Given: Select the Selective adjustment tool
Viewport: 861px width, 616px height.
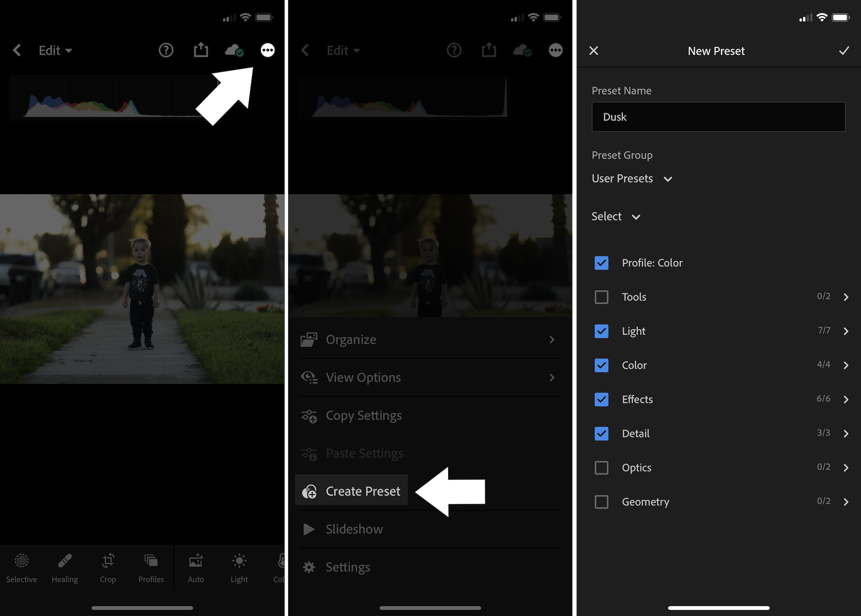Looking at the screenshot, I should (x=21, y=567).
